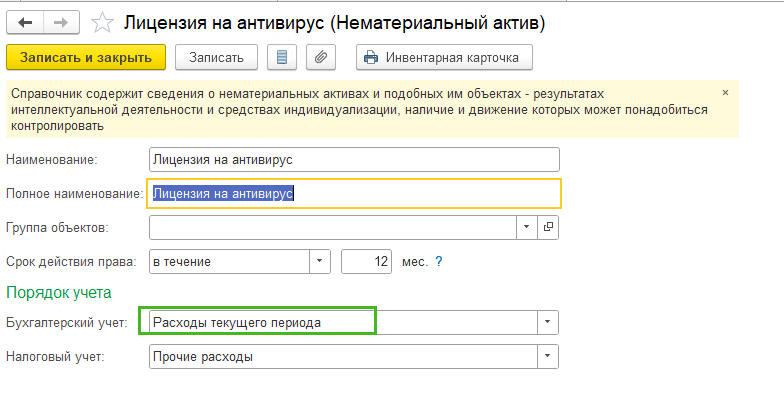Viewport: 784px width, 398px height.
Task: Click the Порядок учета section header
Action: click(58, 292)
